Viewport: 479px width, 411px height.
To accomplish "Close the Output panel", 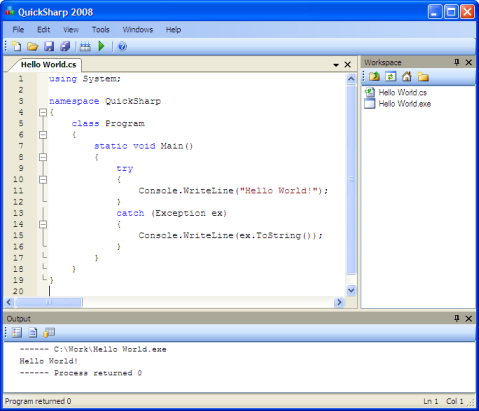I will pos(469,318).
